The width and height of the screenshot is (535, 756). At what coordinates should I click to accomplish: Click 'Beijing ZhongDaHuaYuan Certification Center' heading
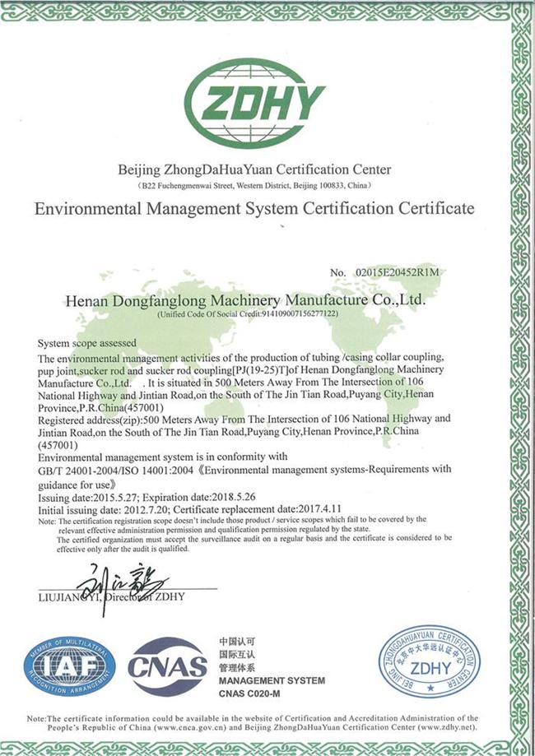tap(254, 169)
